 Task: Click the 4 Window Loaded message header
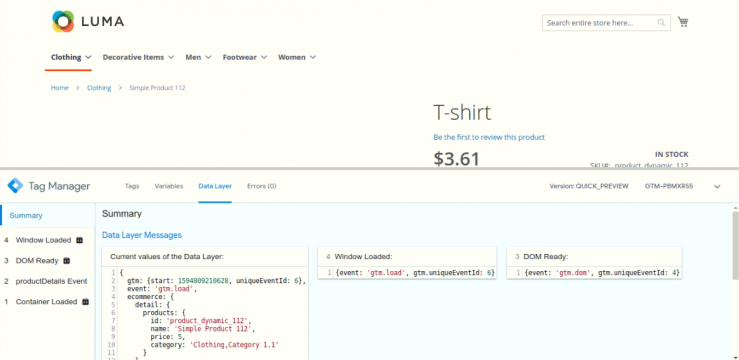(407, 257)
